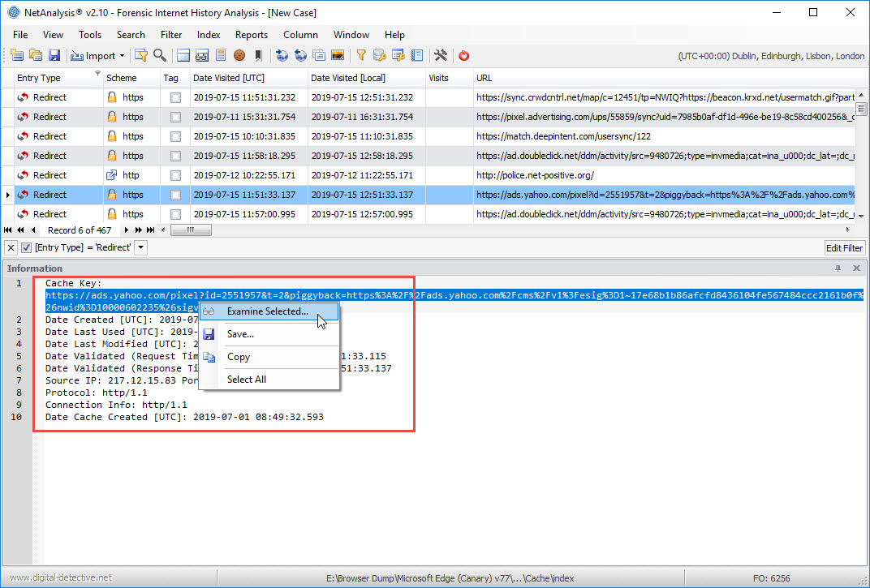Viewport: 870px width, 588px height.
Task: Go to the first record
Action: (8, 230)
